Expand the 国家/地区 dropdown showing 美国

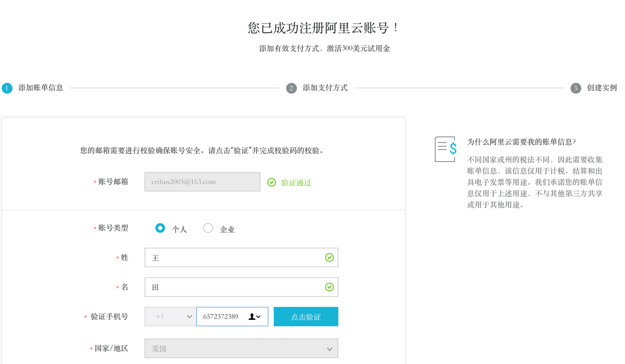pos(241,348)
